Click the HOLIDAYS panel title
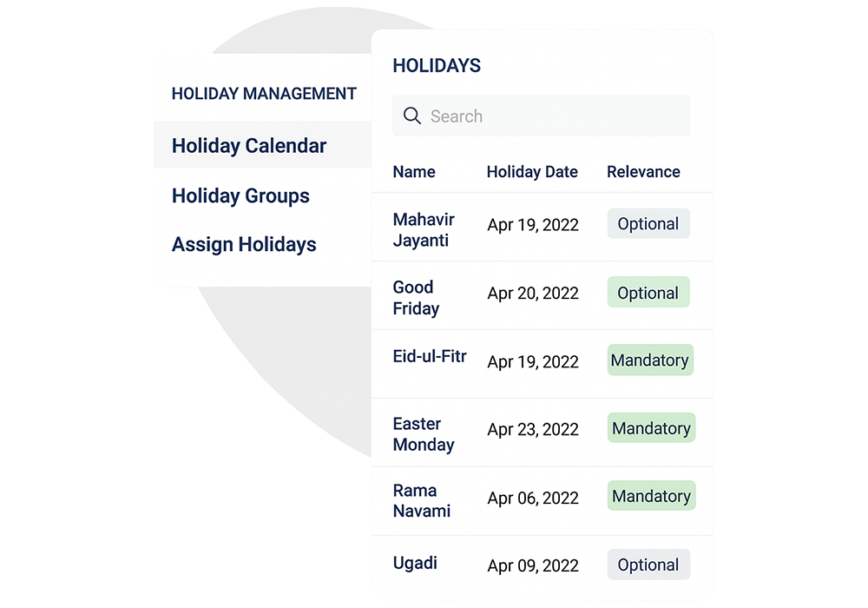This screenshot has height=608, width=868. (x=437, y=65)
